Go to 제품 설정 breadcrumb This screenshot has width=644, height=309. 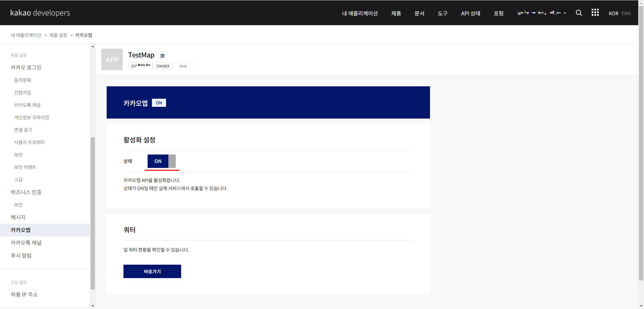click(x=58, y=35)
